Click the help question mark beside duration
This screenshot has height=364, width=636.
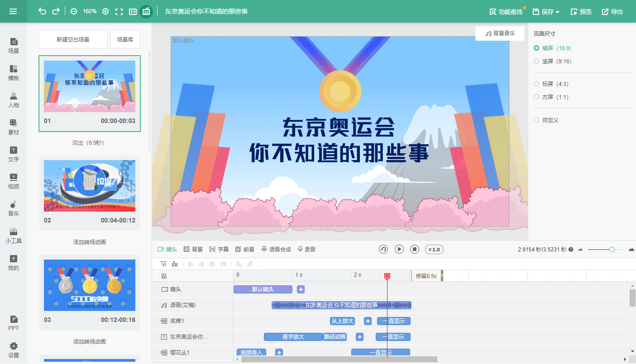[571, 250]
